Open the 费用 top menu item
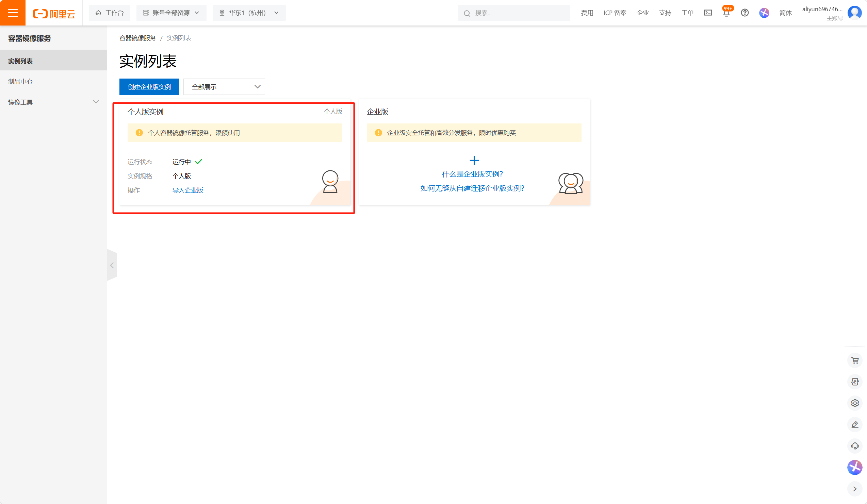867x504 pixels. (587, 13)
